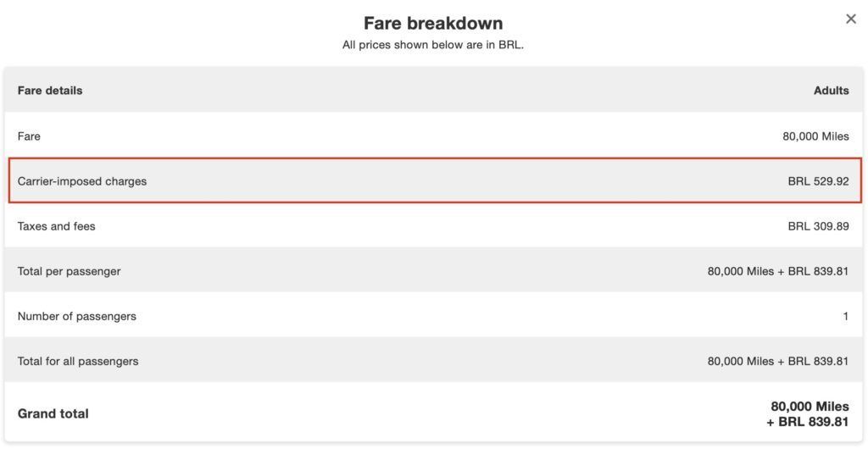
Task: Click the BRL 309.89 amount
Action: click(x=818, y=226)
